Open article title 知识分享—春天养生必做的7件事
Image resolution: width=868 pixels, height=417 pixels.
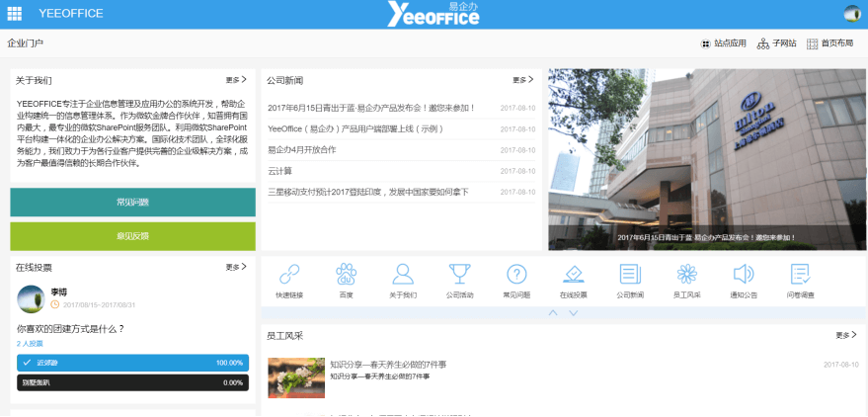[388, 365]
